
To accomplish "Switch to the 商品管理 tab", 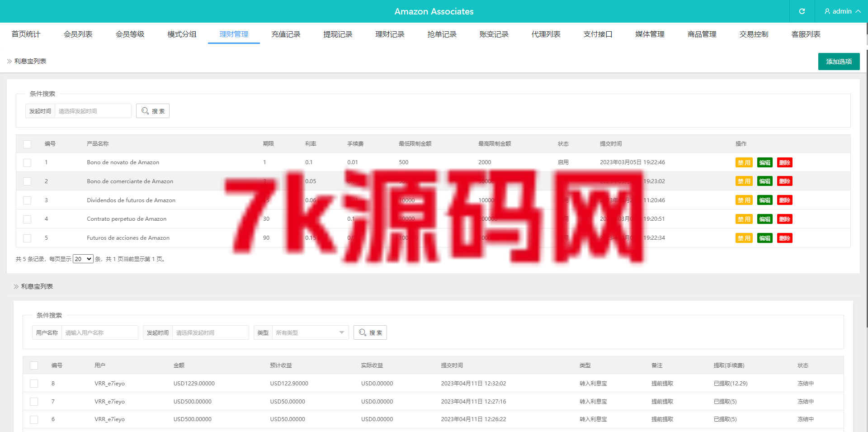I will [x=702, y=34].
